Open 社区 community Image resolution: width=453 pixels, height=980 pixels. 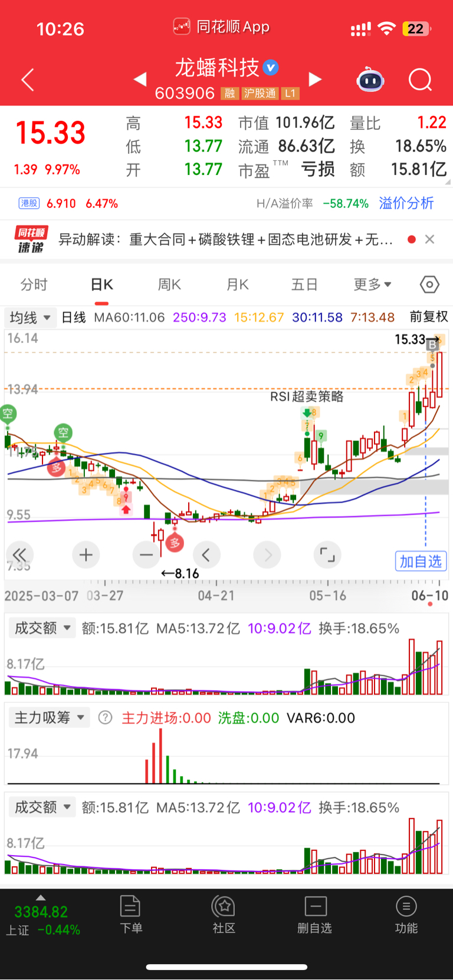pos(224,915)
